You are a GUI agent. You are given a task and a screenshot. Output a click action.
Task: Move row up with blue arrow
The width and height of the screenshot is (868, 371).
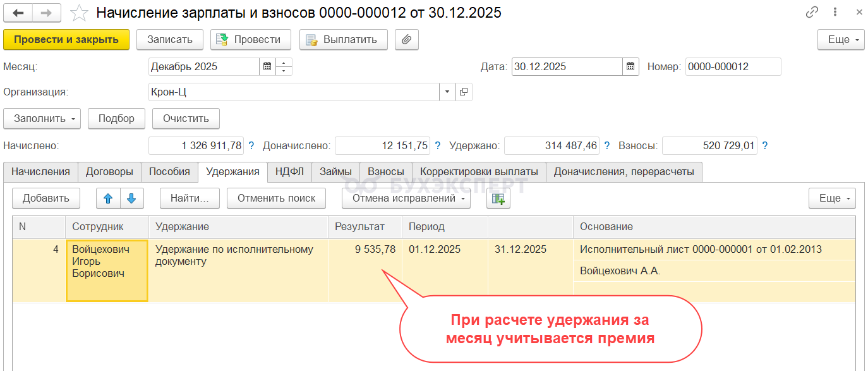108,198
